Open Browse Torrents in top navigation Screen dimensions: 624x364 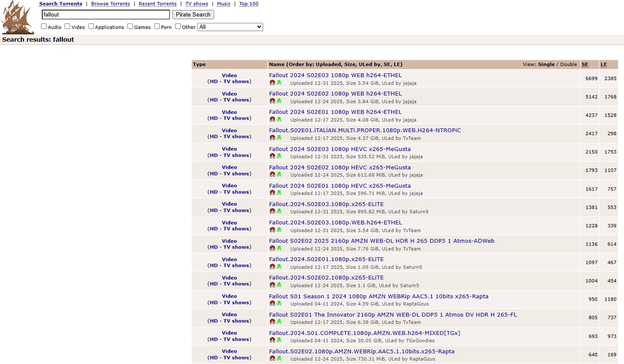[x=110, y=4]
